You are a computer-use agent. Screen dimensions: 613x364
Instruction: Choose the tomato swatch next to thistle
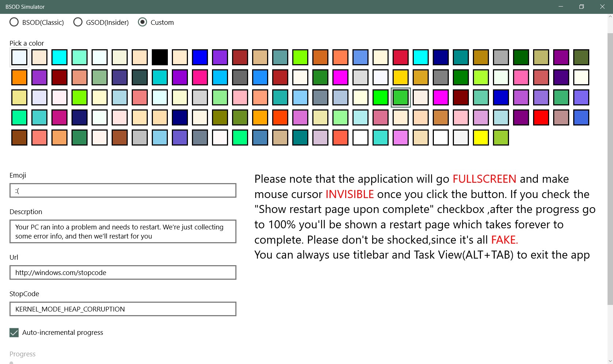click(x=340, y=138)
